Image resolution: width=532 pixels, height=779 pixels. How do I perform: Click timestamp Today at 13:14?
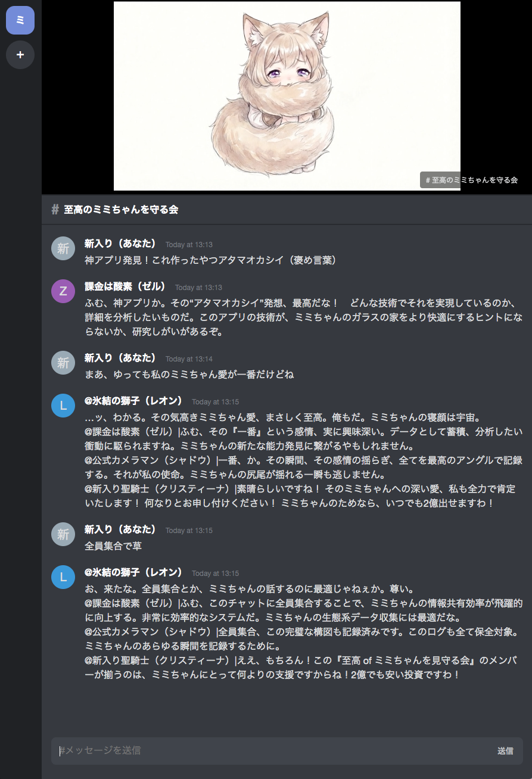click(189, 359)
